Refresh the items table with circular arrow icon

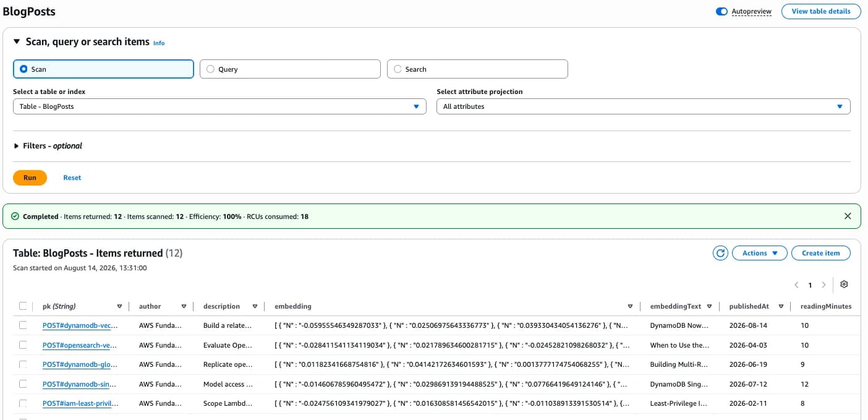[720, 253]
